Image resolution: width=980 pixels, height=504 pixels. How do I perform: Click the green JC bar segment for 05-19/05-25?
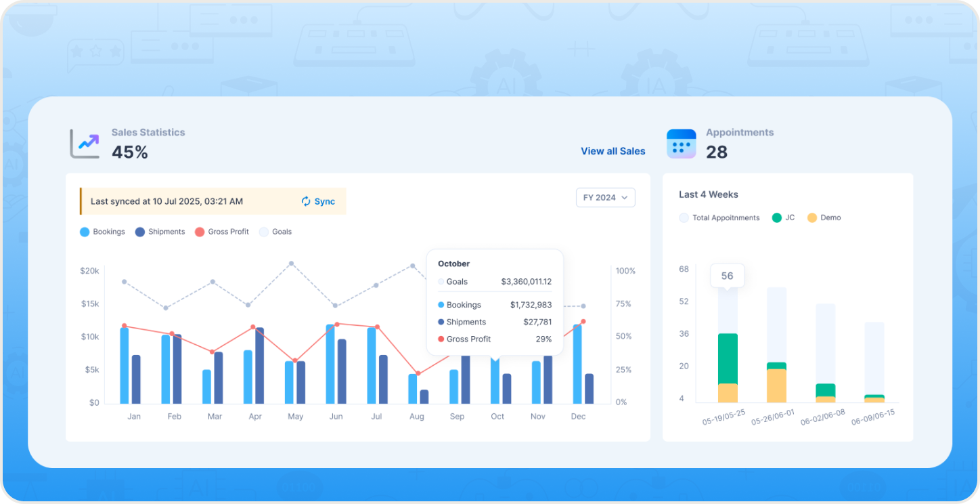coord(728,358)
